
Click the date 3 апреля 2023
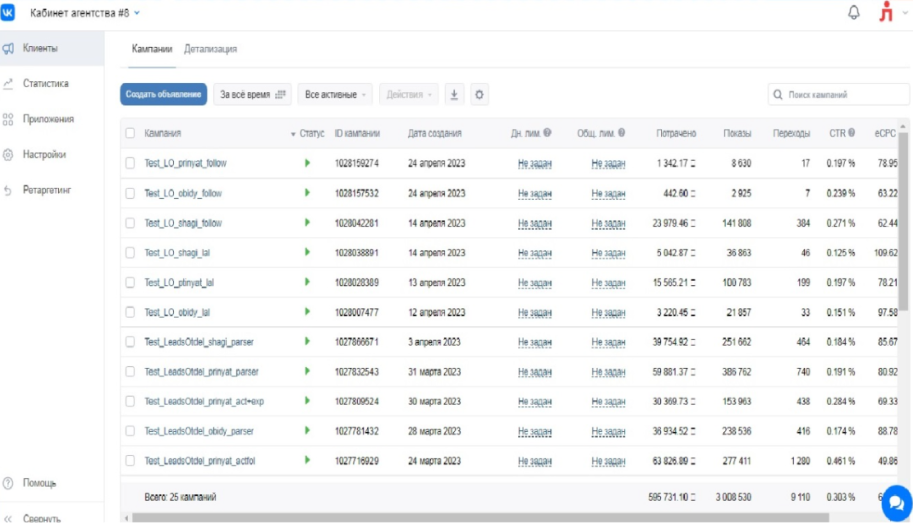tap(434, 342)
